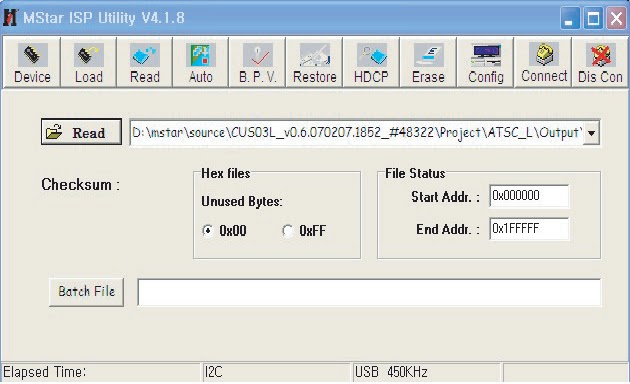Maximize the MStar ISP Utility window
Screen dimensions: 630x384
593,18
